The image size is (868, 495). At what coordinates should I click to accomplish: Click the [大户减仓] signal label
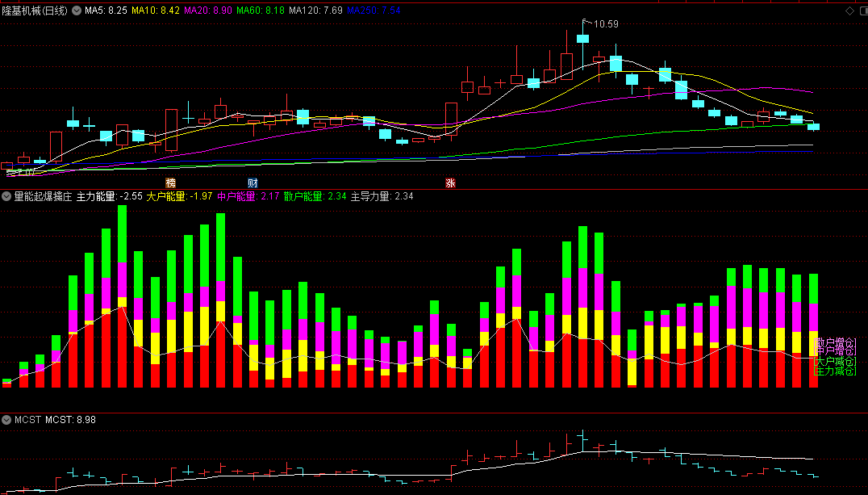835,362
